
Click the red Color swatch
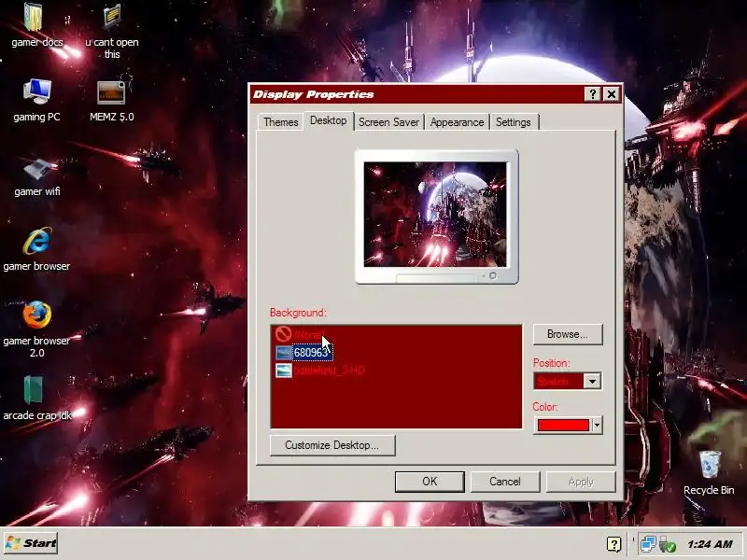[563, 426]
